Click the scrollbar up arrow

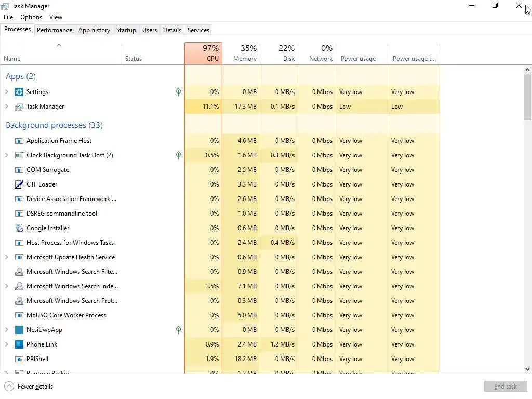(x=527, y=70)
